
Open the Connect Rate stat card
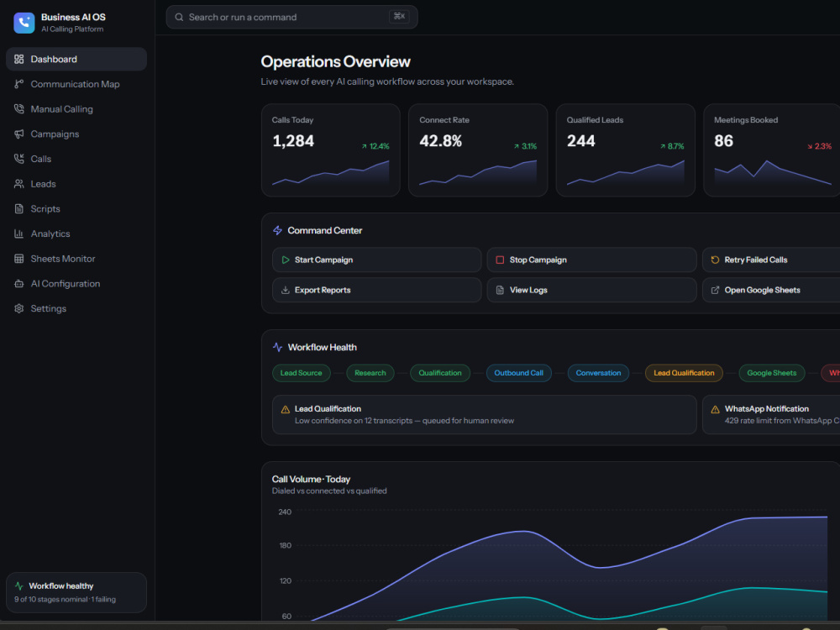click(x=478, y=150)
